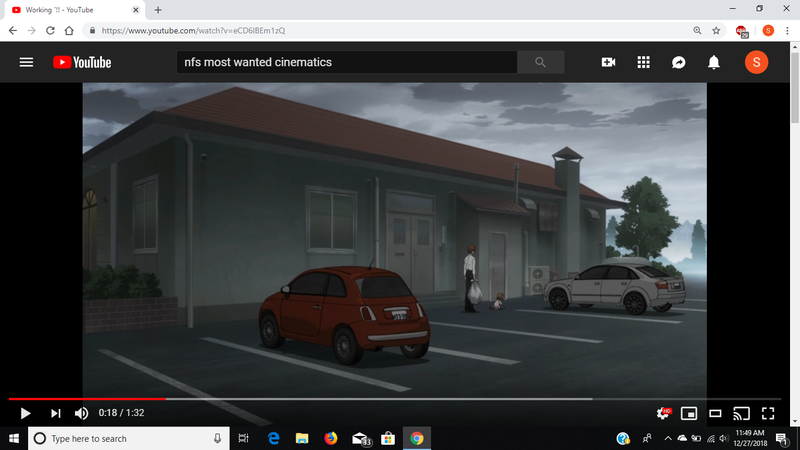Image resolution: width=800 pixels, height=450 pixels.
Task: Open the YouTube apps grid
Action: click(643, 62)
